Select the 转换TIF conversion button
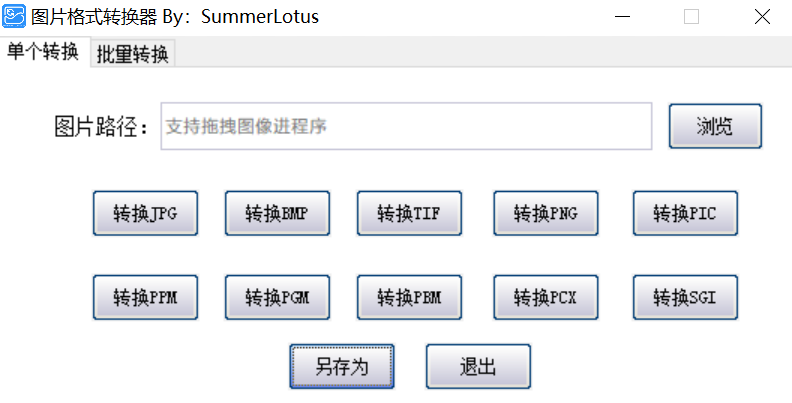The image size is (792, 403). [409, 213]
